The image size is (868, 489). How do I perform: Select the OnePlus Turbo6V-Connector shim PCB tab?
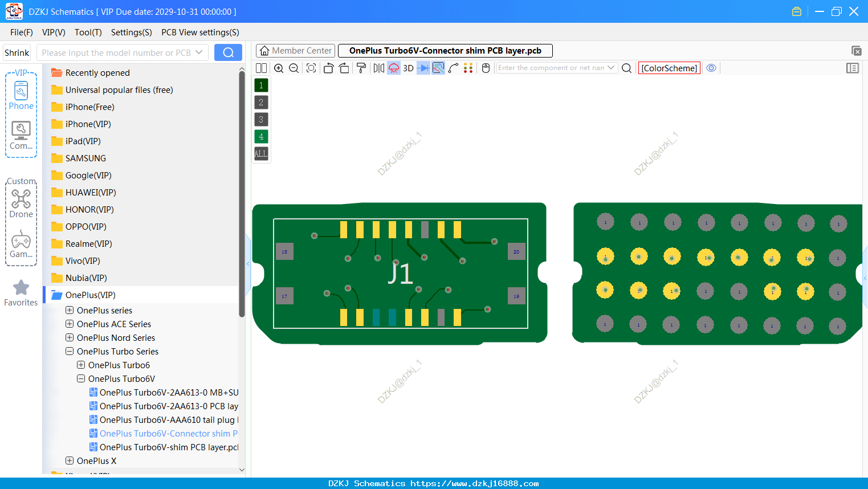(445, 51)
